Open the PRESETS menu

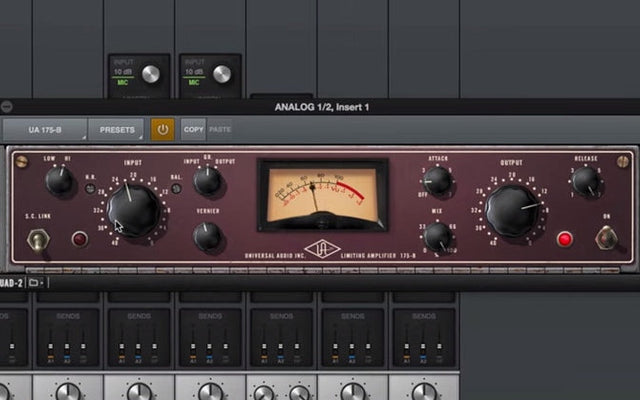coord(116,130)
